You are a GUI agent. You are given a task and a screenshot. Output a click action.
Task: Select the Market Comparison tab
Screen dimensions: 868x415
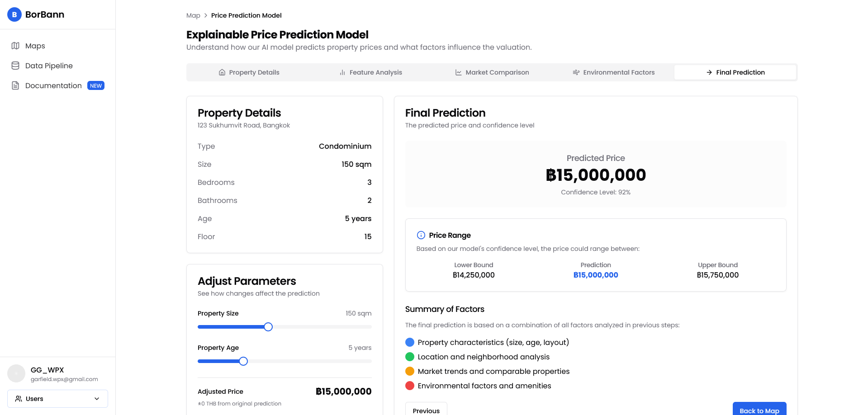(492, 72)
